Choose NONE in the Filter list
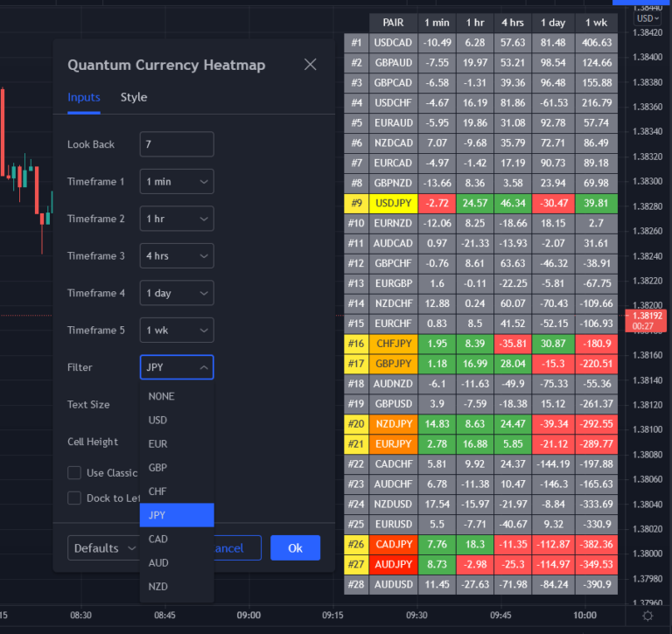The width and height of the screenshot is (672, 634). click(162, 396)
